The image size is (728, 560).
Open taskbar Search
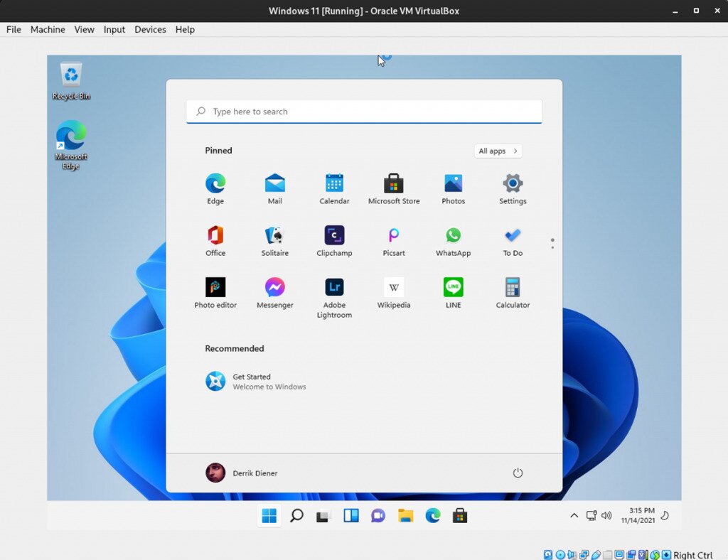[x=296, y=515]
